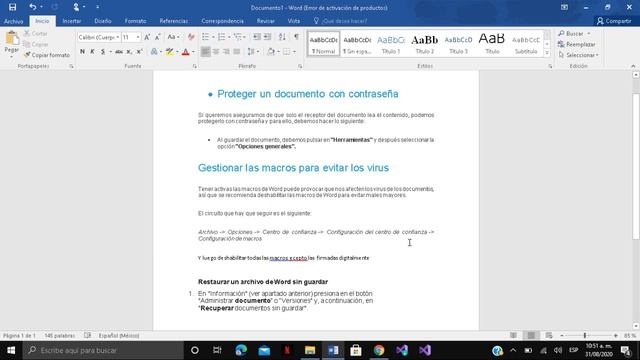Expand the styles gallery (more arrow)
Viewport: 640px width, 360px height.
547,53
